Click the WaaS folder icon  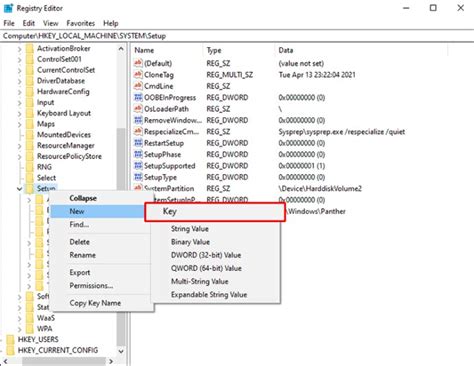click(x=30, y=318)
